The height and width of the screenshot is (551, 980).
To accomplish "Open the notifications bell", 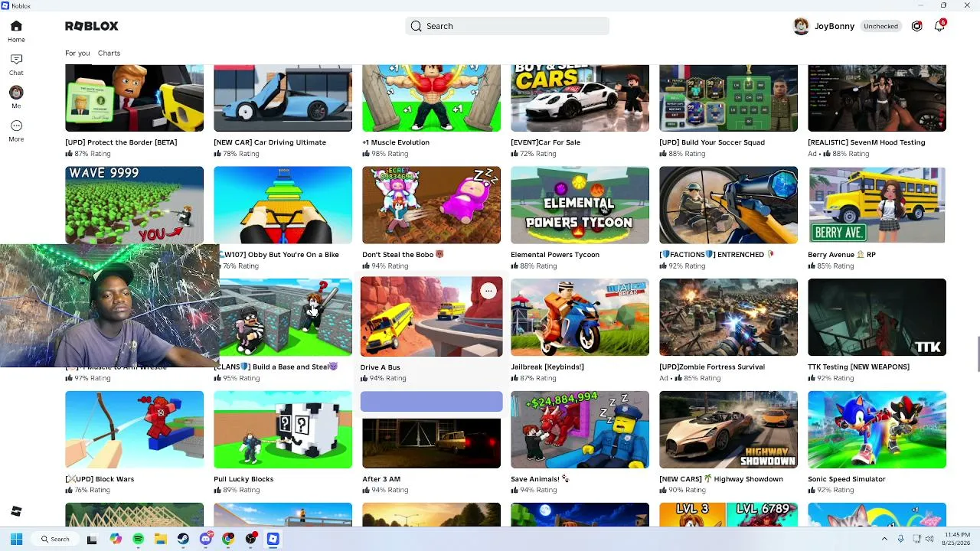I will [939, 26].
